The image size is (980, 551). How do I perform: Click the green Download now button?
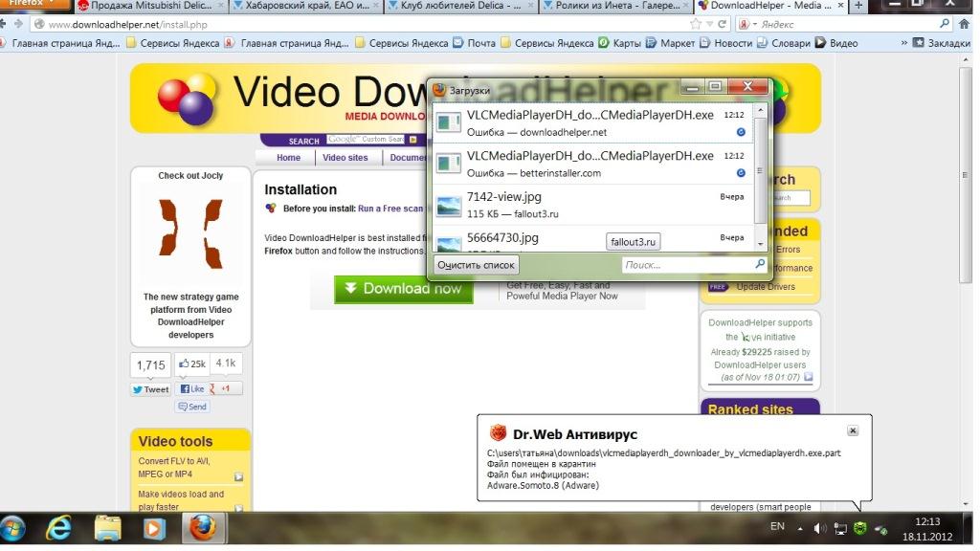pos(403,289)
